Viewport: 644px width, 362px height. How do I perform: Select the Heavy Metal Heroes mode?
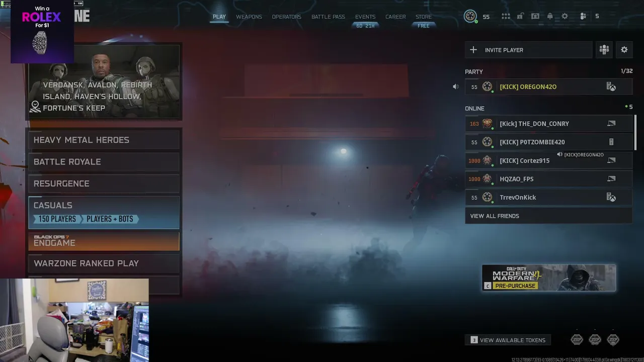coord(104,140)
